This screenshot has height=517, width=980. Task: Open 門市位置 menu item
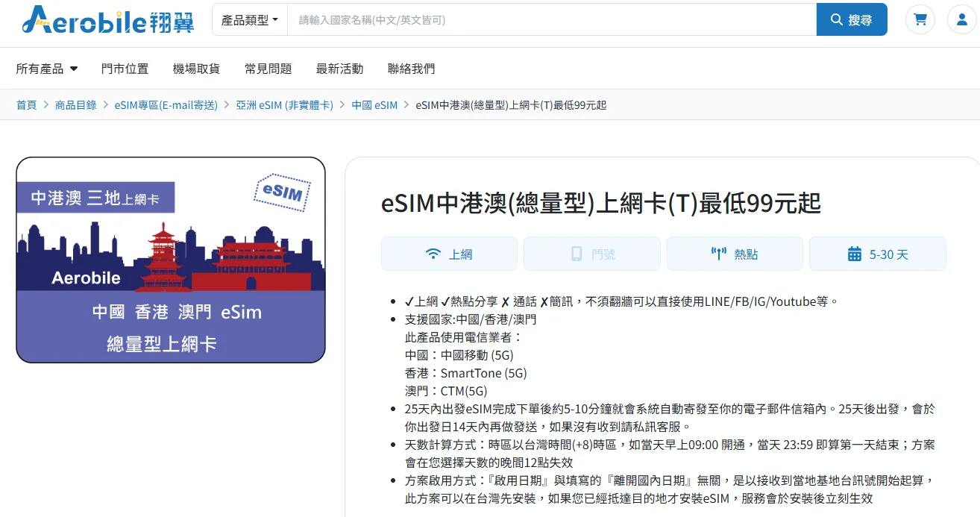(x=125, y=69)
